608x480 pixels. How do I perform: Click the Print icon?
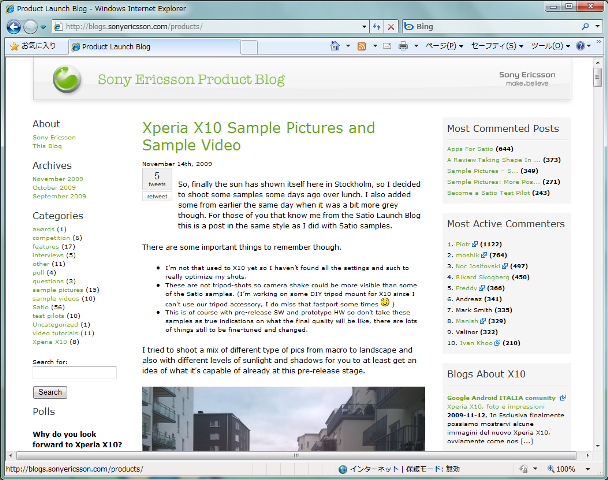point(403,47)
